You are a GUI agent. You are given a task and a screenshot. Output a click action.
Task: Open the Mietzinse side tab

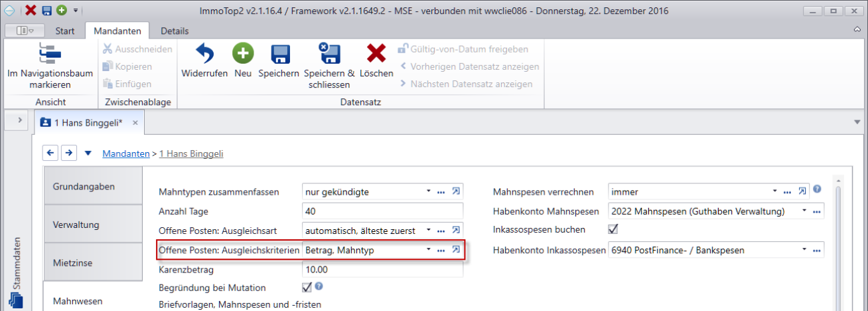pos(93,262)
